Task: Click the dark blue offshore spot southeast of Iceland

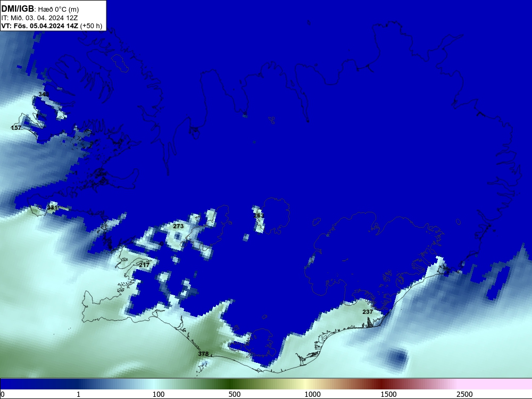Action: [x=400, y=358]
